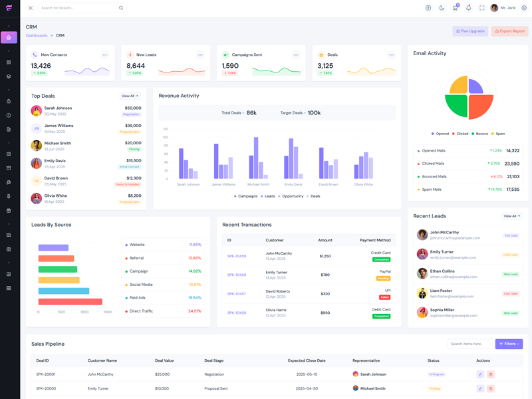Open the Mr. Jack profile menu
The width and height of the screenshot is (532, 399).
pos(503,8)
